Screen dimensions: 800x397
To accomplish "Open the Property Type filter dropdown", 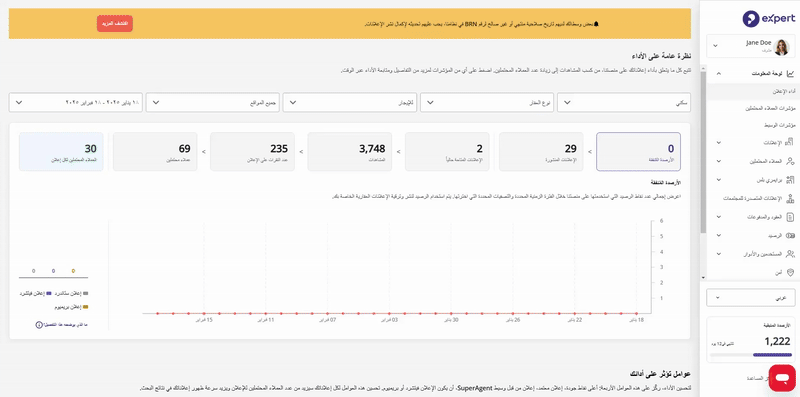I will coord(487,103).
